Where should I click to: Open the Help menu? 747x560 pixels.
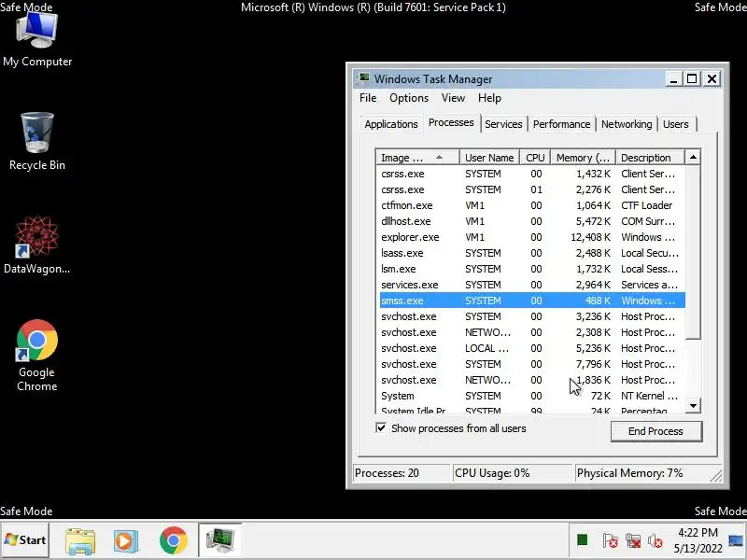click(x=489, y=98)
